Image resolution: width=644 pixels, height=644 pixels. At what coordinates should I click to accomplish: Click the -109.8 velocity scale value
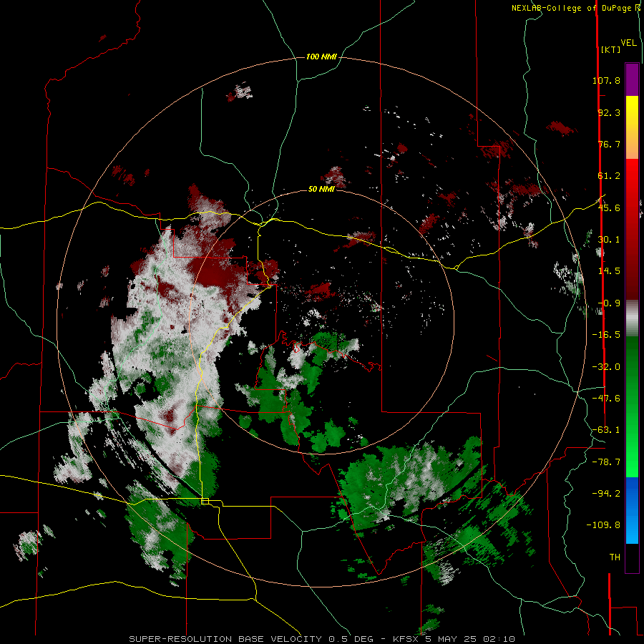pyautogui.click(x=603, y=525)
